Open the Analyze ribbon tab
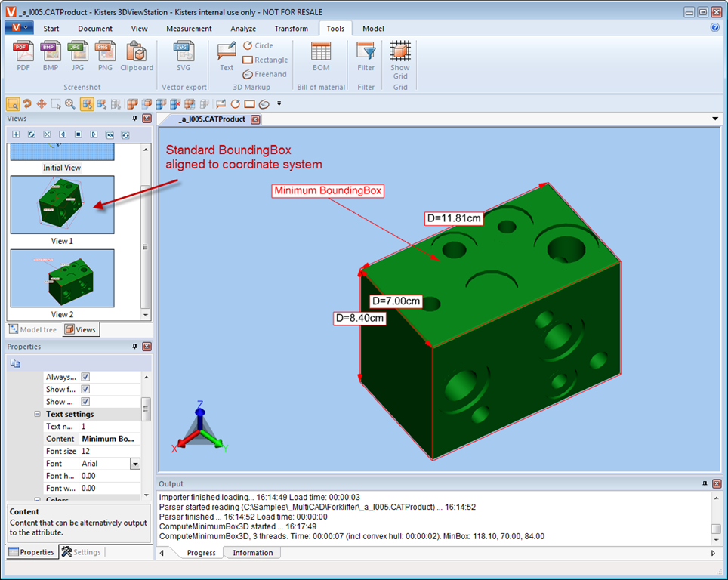Image resolution: width=728 pixels, height=580 pixels. tap(243, 29)
